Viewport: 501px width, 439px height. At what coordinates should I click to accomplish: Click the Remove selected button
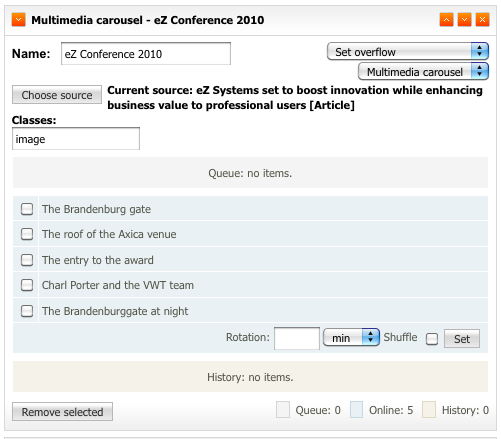[x=62, y=412]
